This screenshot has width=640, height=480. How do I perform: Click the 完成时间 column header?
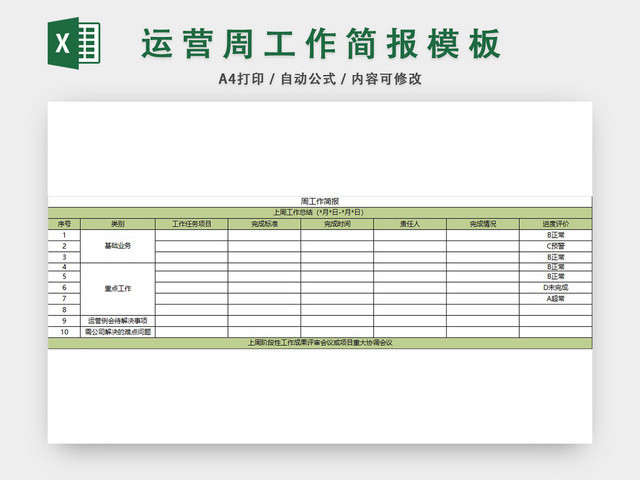point(337,224)
